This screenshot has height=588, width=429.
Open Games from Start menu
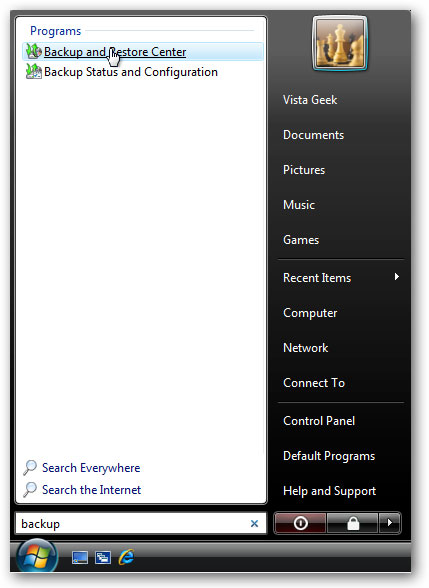[301, 240]
